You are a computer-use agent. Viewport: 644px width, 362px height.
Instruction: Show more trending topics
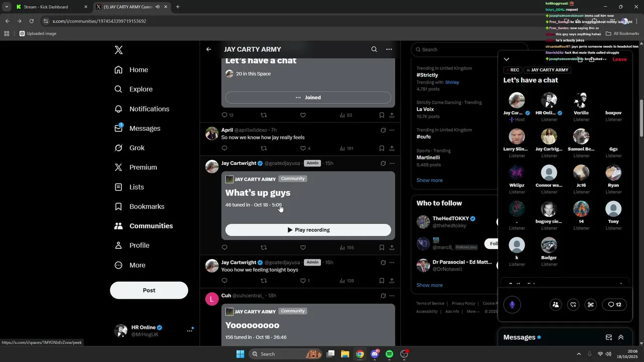(430, 180)
